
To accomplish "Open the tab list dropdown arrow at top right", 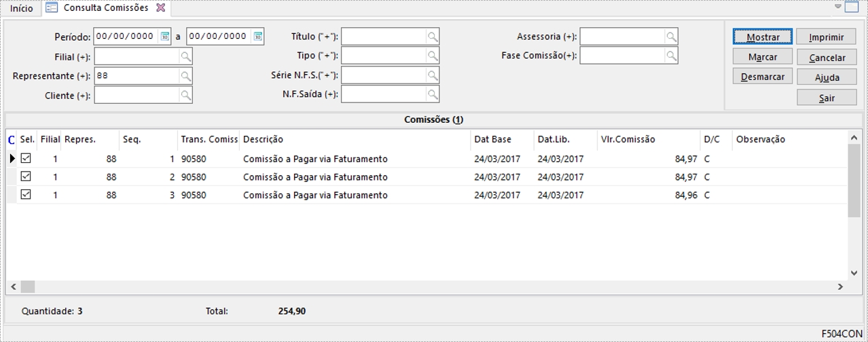I will tap(838, 6).
